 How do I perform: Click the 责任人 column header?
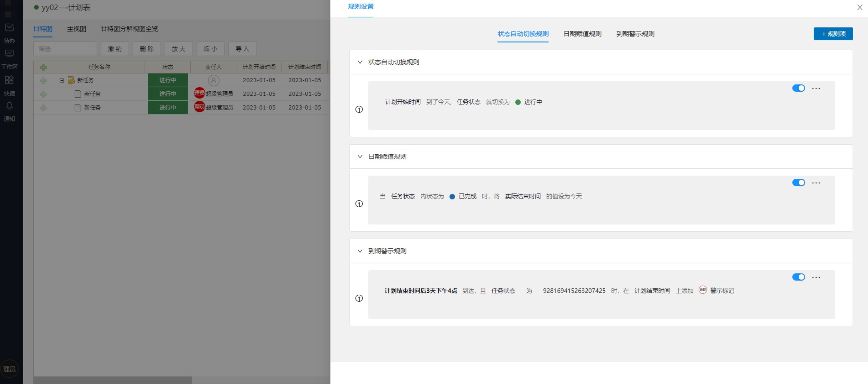click(x=213, y=67)
